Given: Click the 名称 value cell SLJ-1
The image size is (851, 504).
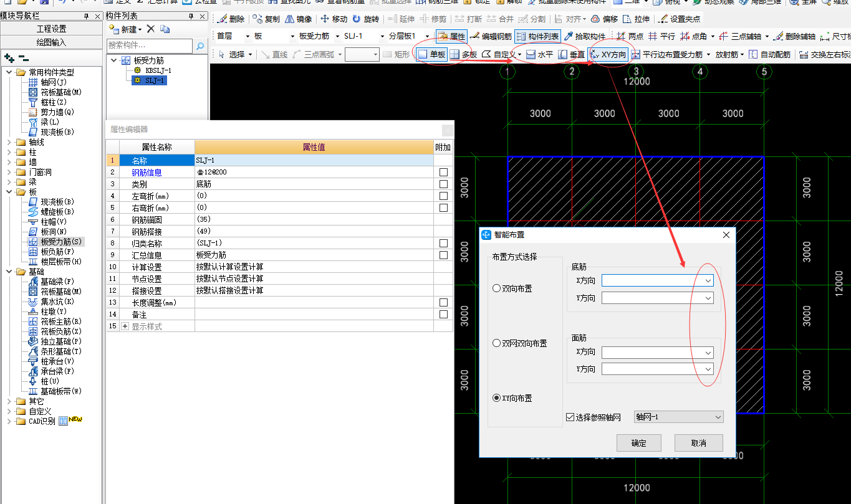Looking at the screenshot, I should 314,160.
